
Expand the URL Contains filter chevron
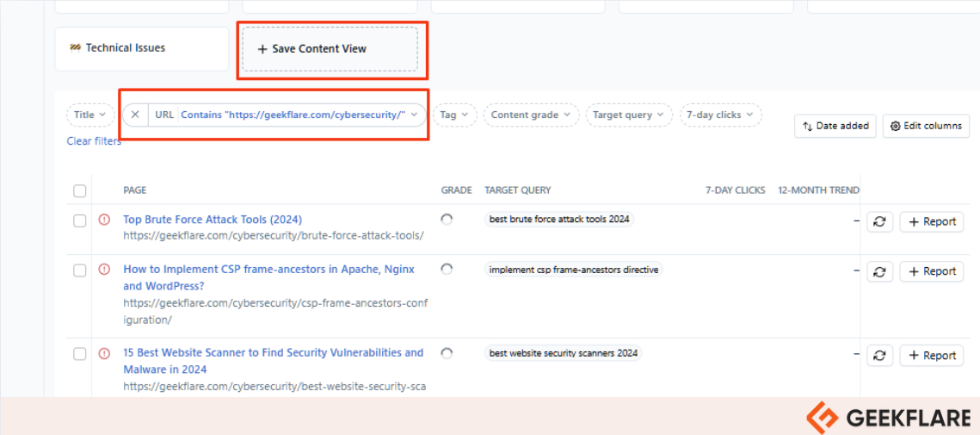point(414,115)
